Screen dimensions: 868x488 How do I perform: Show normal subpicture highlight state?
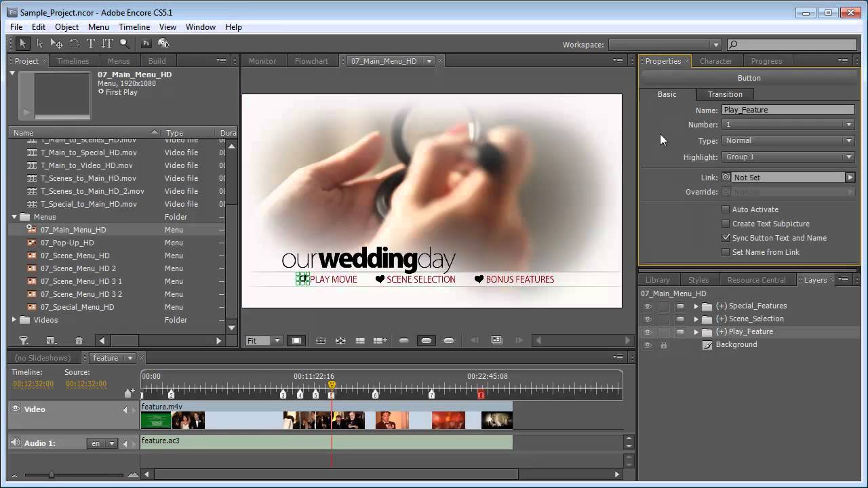point(404,340)
